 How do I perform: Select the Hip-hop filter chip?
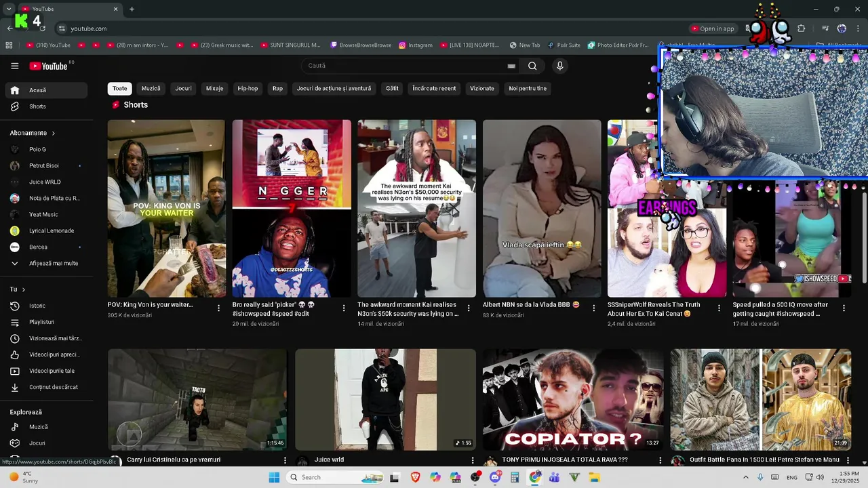248,88
